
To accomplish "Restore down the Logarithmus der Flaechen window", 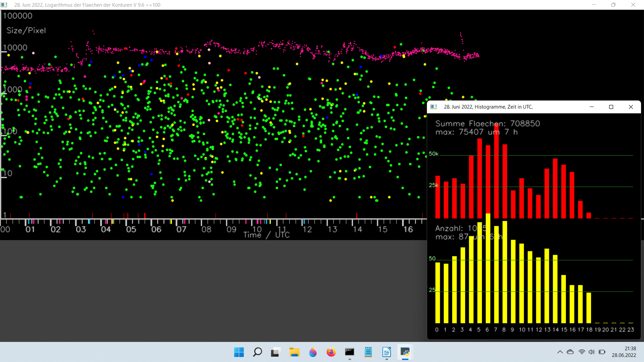I will [x=613, y=5].
